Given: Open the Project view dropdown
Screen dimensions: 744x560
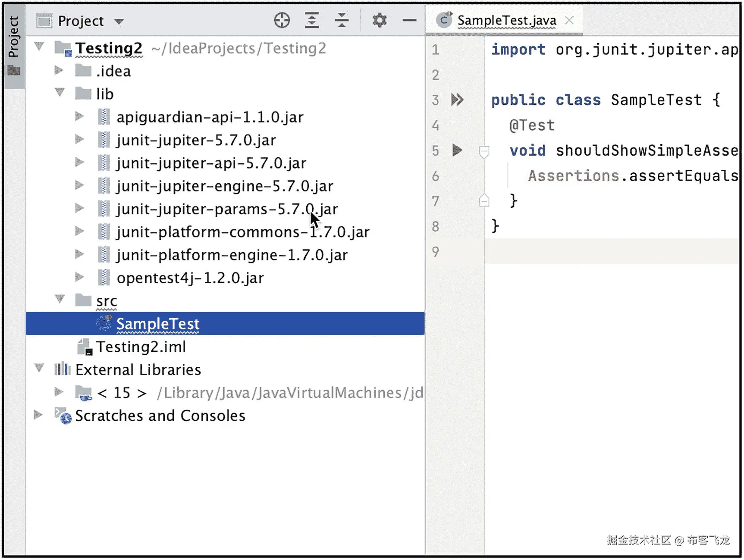Looking at the screenshot, I should pyautogui.click(x=119, y=21).
